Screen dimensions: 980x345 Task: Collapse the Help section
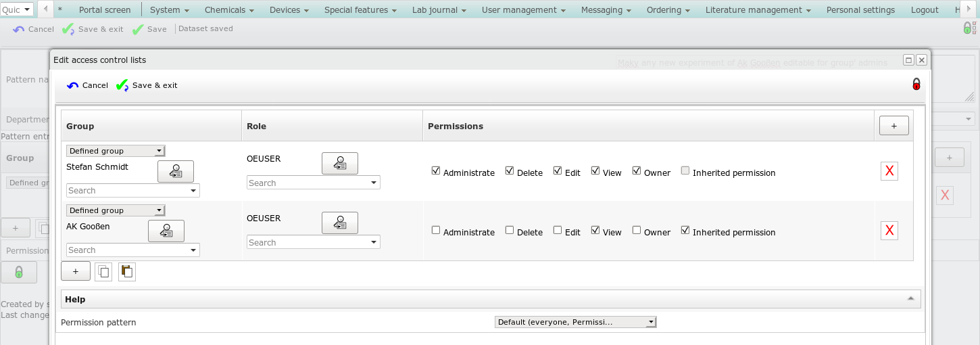click(x=910, y=299)
